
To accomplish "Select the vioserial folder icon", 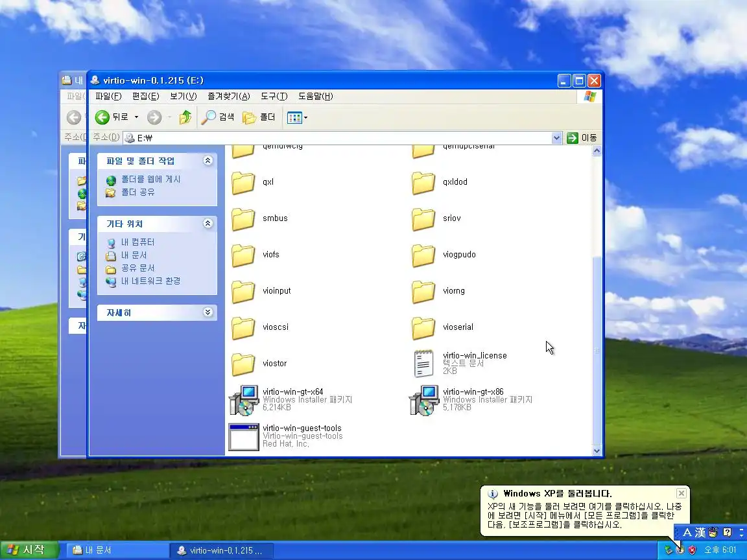I will pyautogui.click(x=423, y=327).
